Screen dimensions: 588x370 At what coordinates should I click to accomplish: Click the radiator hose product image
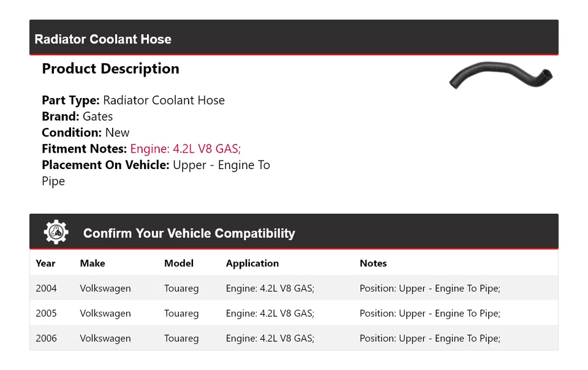point(500,76)
